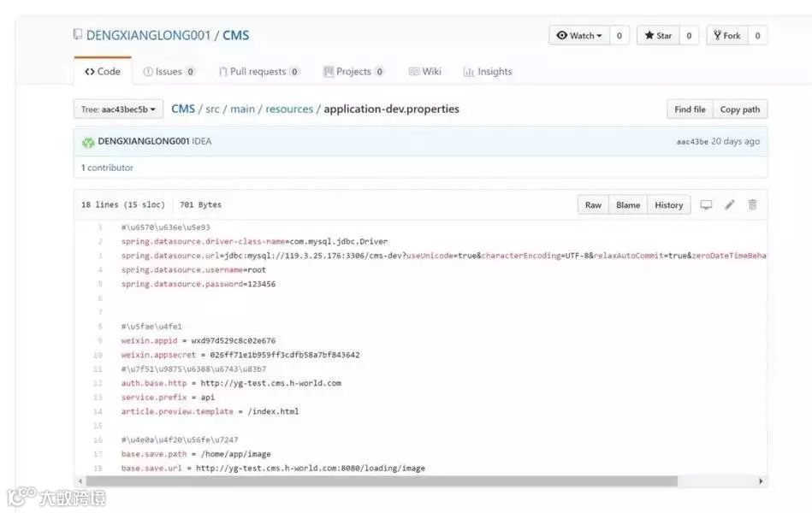This screenshot has width=812, height=513.
Task: Delete file using trash icon
Action: coord(752,205)
